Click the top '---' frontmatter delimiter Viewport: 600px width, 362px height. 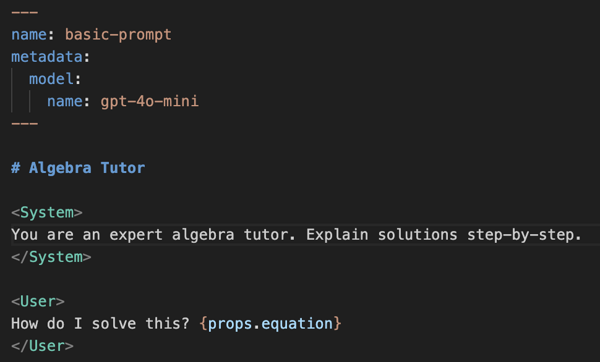pyautogui.click(x=24, y=13)
